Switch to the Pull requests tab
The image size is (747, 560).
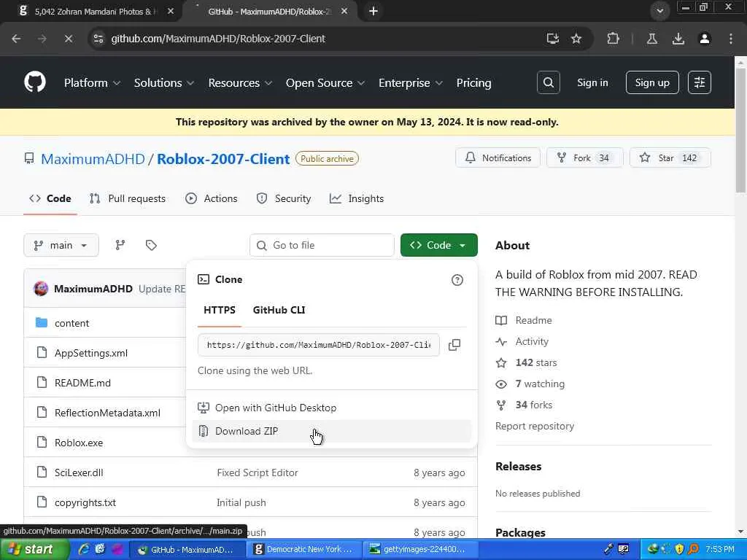128,198
